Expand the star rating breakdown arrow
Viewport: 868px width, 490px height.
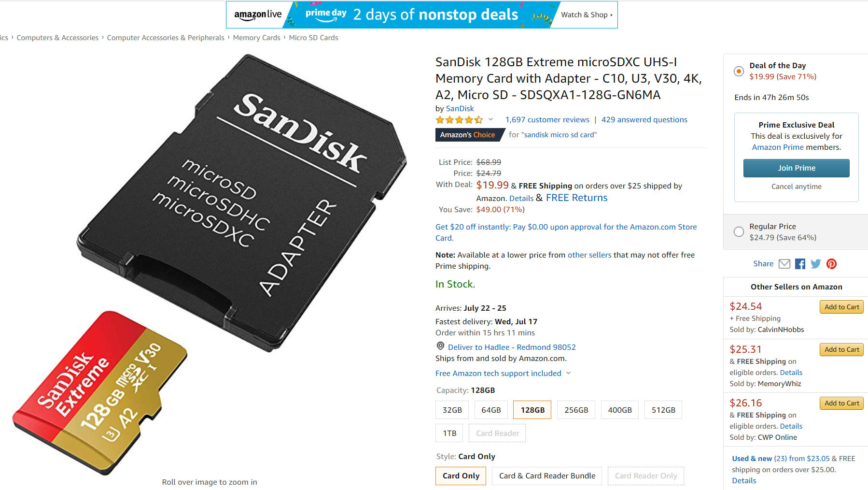(490, 119)
